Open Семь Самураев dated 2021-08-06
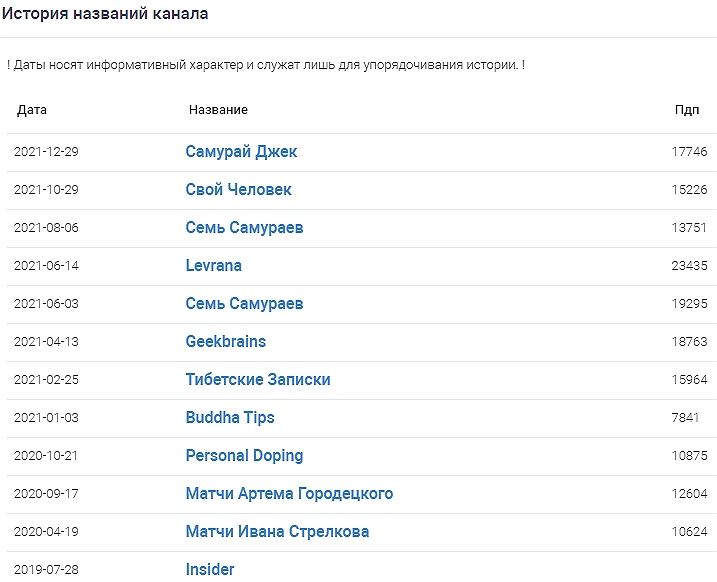Viewport: 717px width, 582px height. (x=244, y=228)
